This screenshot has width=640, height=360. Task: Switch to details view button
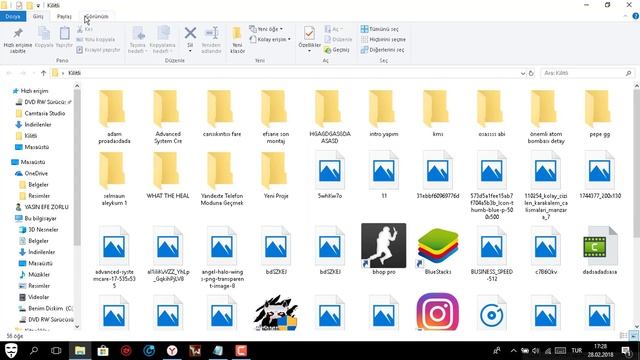click(x=623, y=336)
